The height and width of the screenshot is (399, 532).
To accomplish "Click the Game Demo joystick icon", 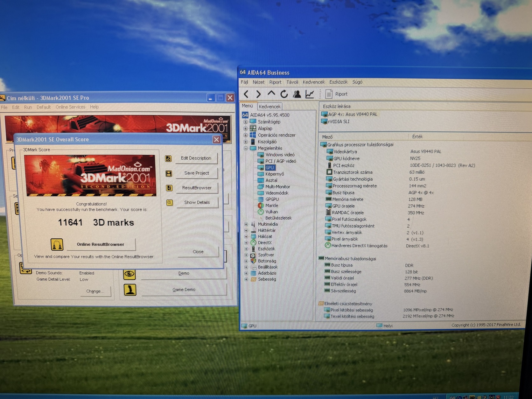I will tap(130, 290).
